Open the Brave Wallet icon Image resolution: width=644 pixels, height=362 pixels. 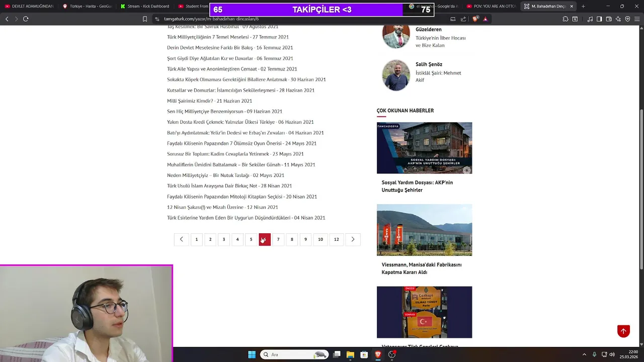point(609,19)
